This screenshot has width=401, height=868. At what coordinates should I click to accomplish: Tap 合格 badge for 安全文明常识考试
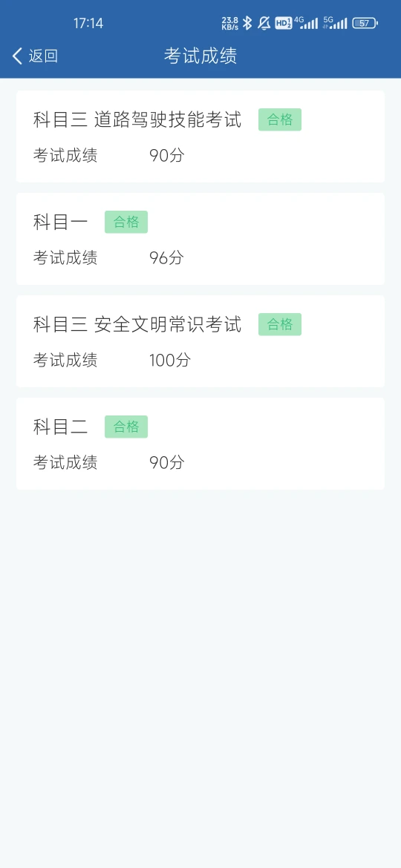tap(280, 324)
